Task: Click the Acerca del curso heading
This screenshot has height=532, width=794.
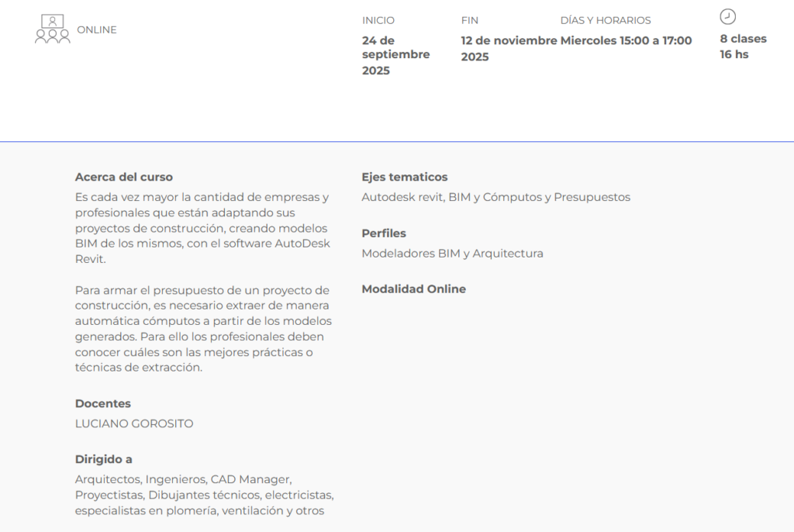Action: point(124,177)
